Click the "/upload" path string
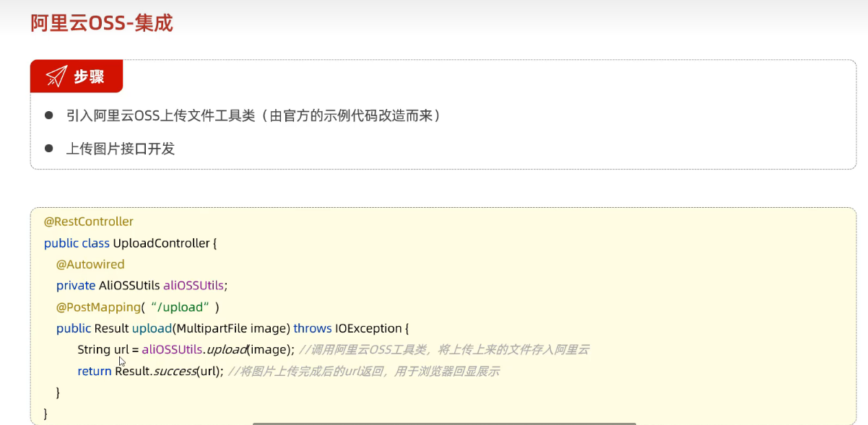Image resolution: width=868 pixels, height=425 pixels. pos(180,307)
